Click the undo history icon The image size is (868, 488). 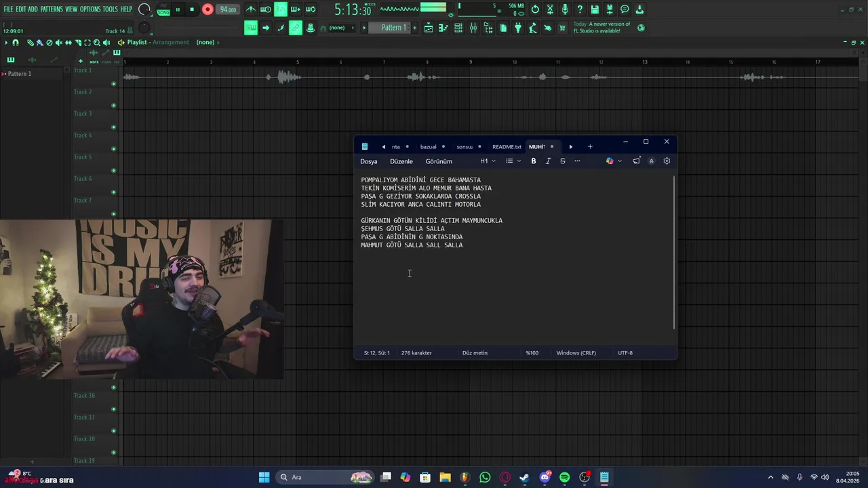(x=535, y=9)
